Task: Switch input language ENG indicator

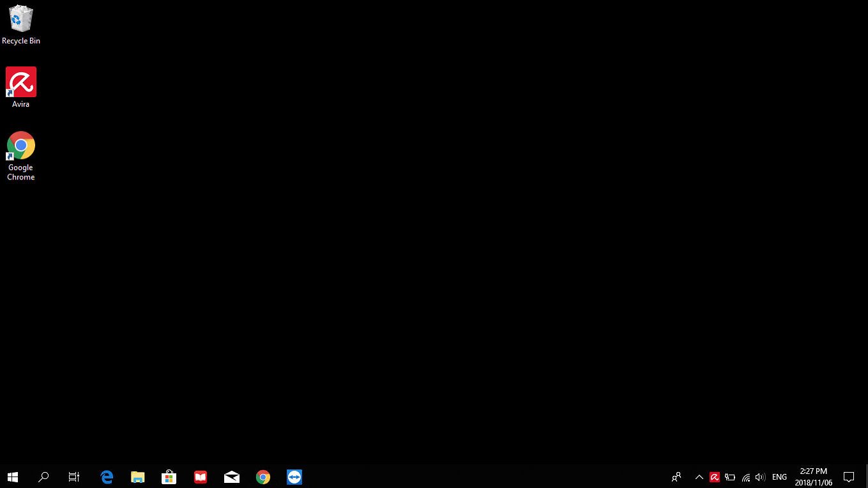Action: coord(779,477)
